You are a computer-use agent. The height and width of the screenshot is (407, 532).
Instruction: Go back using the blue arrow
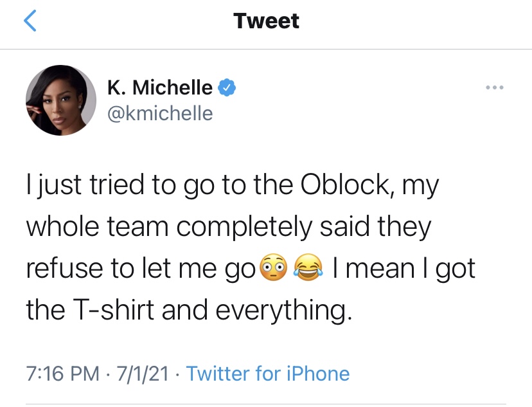pos(30,21)
